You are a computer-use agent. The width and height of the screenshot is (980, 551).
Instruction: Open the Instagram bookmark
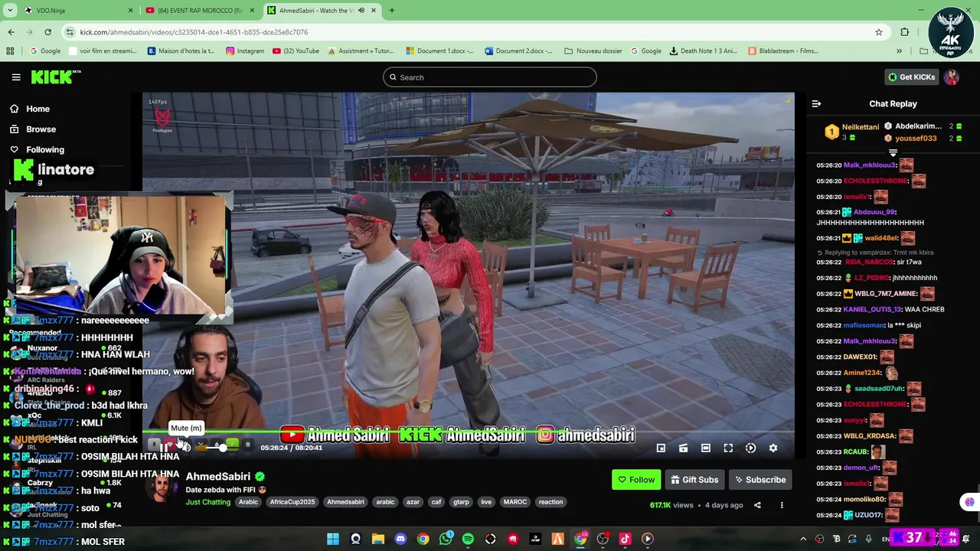pyautogui.click(x=244, y=51)
